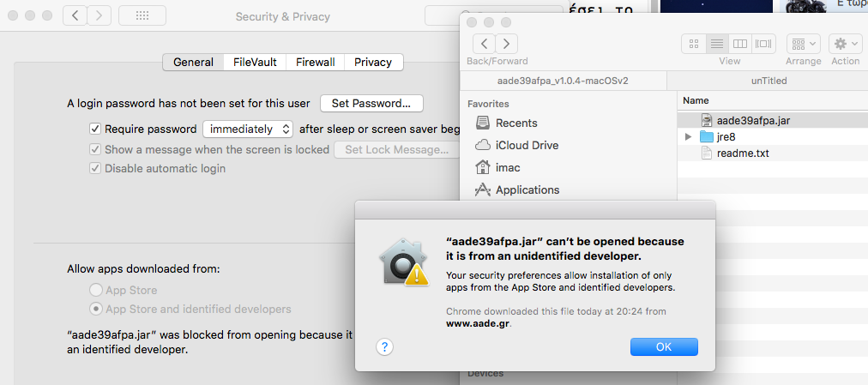Open Finder's Action gear menu
Screen dimensions: 868x385
click(x=846, y=43)
